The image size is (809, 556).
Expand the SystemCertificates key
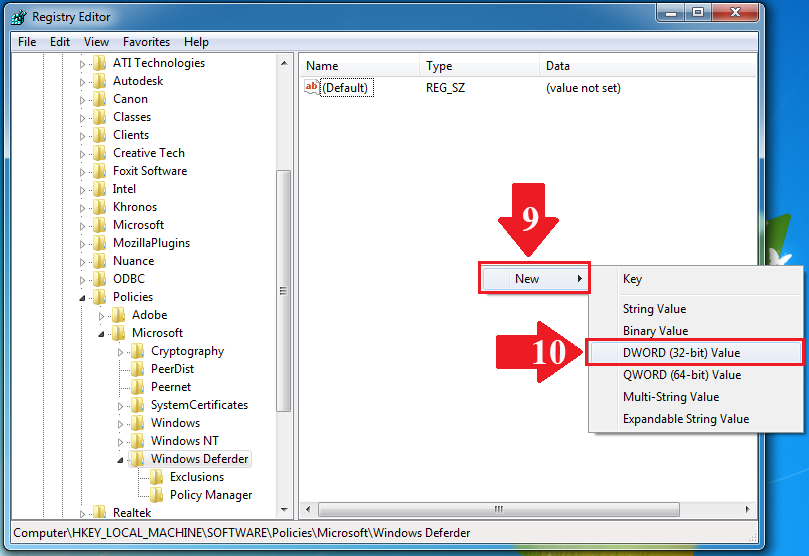coord(120,406)
